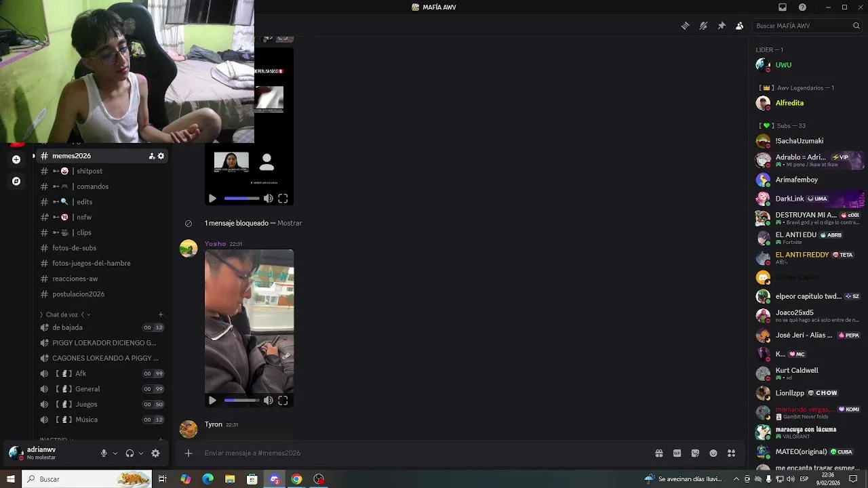Open the comandos text channel
The width and height of the screenshot is (868, 488).
[x=102, y=186]
